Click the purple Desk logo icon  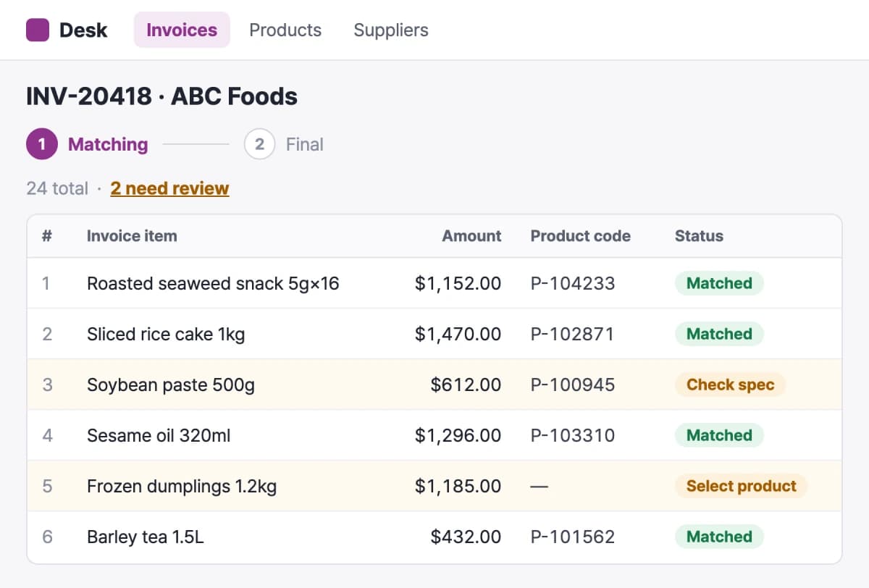pyautogui.click(x=38, y=30)
